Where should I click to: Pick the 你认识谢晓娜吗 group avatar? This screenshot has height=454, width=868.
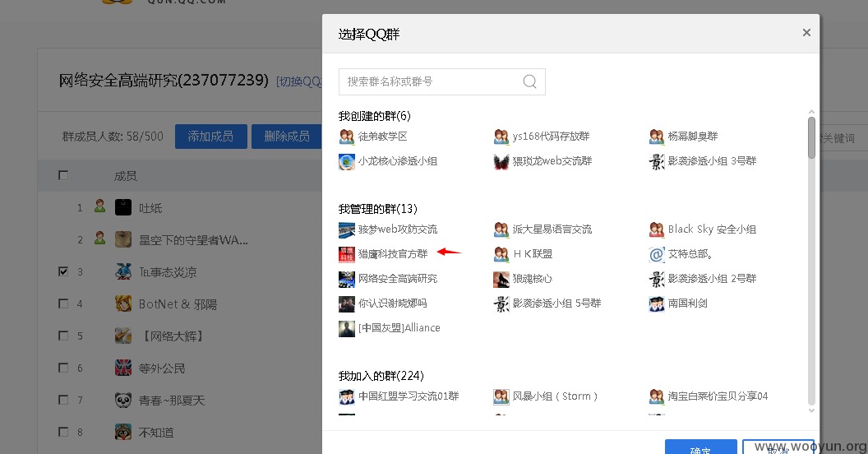347,304
